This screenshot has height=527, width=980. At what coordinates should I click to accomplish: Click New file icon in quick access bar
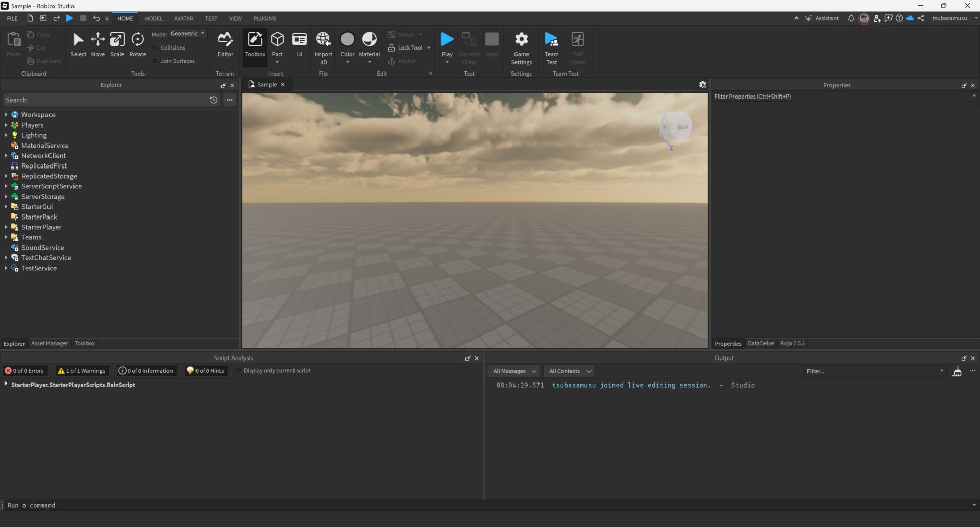30,18
